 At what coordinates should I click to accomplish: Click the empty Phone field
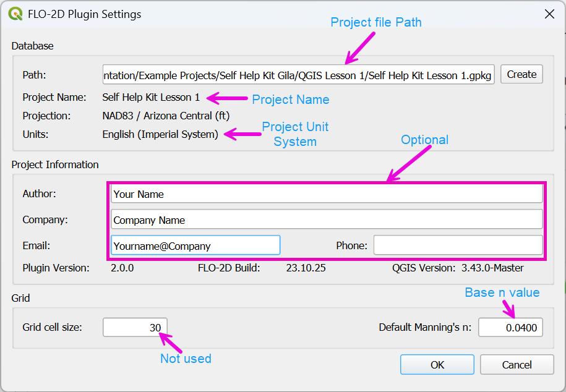coord(458,245)
